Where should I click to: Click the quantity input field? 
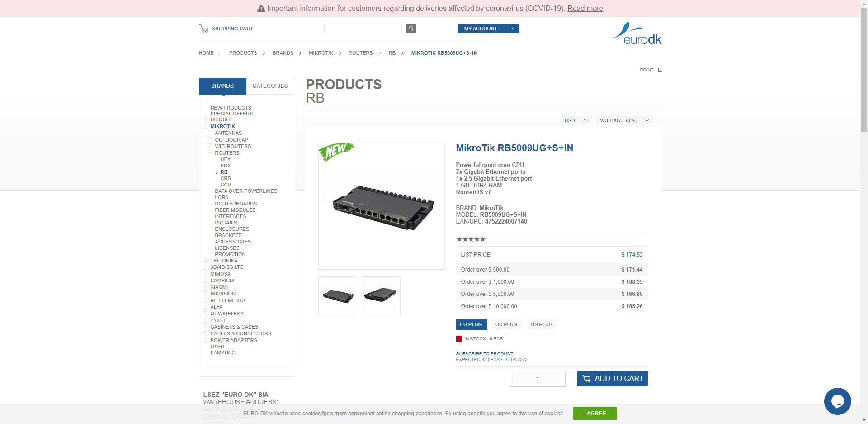[x=538, y=379]
